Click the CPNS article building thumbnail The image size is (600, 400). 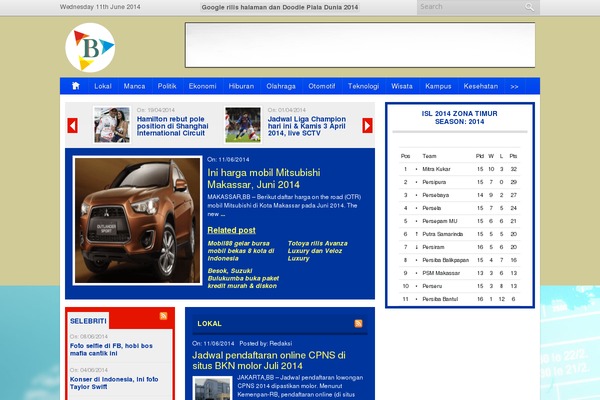212,389
